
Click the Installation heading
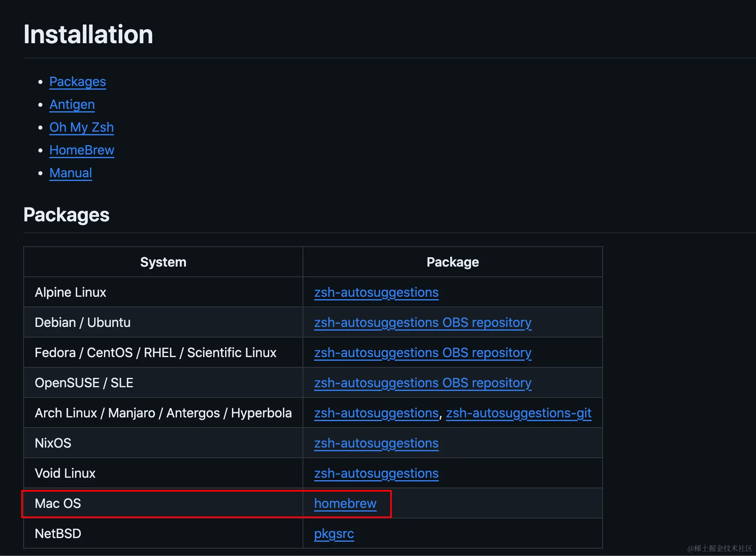pyautogui.click(x=88, y=34)
